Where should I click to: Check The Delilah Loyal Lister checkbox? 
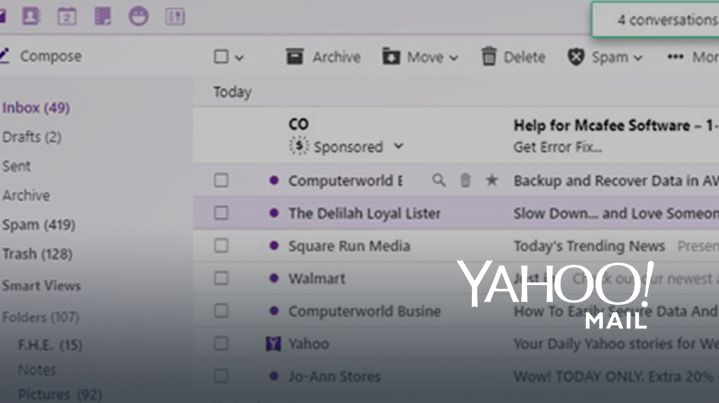(221, 213)
